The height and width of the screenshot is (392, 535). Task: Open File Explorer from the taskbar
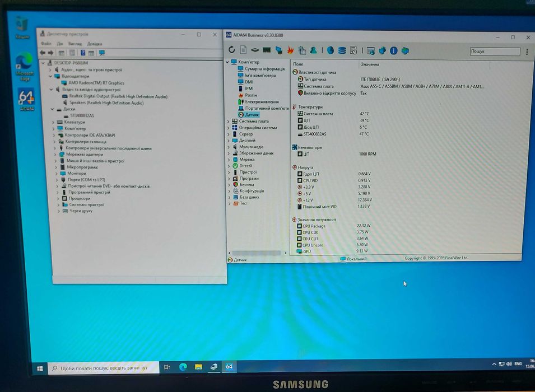[x=198, y=367]
